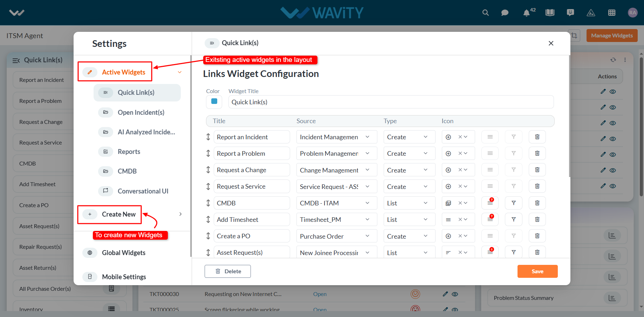Open Source dropdown for CMDB row
644x317 pixels.
coord(337,203)
